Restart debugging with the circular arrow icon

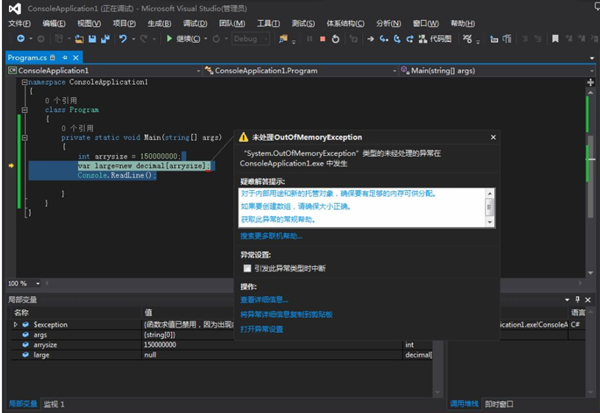(336, 39)
